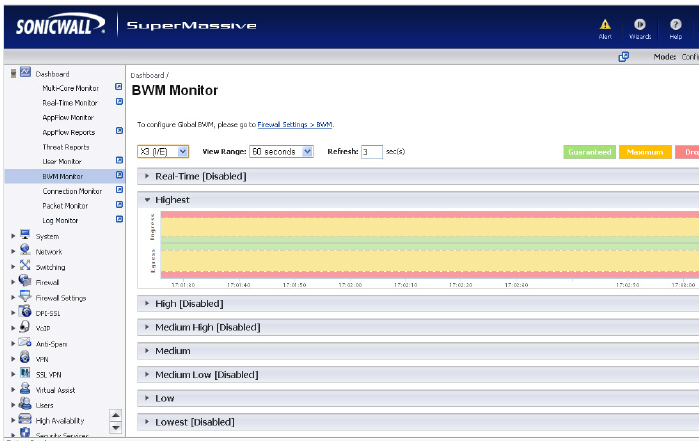Screen dimensions: 699x443
Task: Click the Anti-Spam envelope icon
Action: (25, 342)
